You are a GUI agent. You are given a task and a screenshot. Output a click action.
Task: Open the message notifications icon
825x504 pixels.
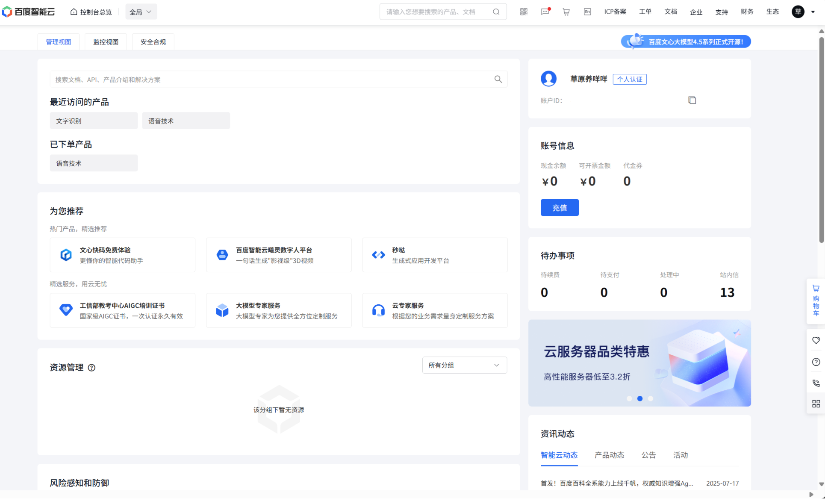point(545,12)
